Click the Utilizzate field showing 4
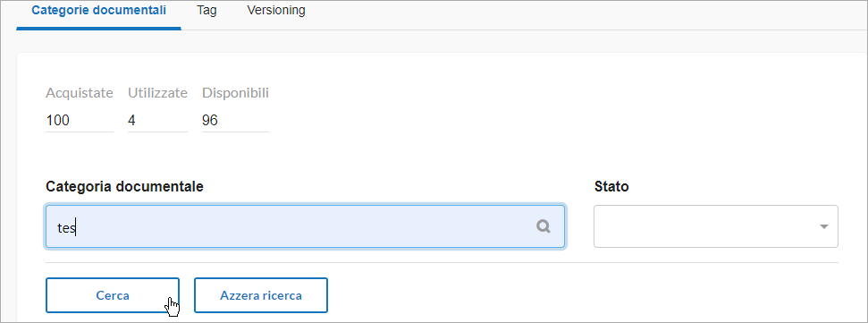 [x=157, y=121]
